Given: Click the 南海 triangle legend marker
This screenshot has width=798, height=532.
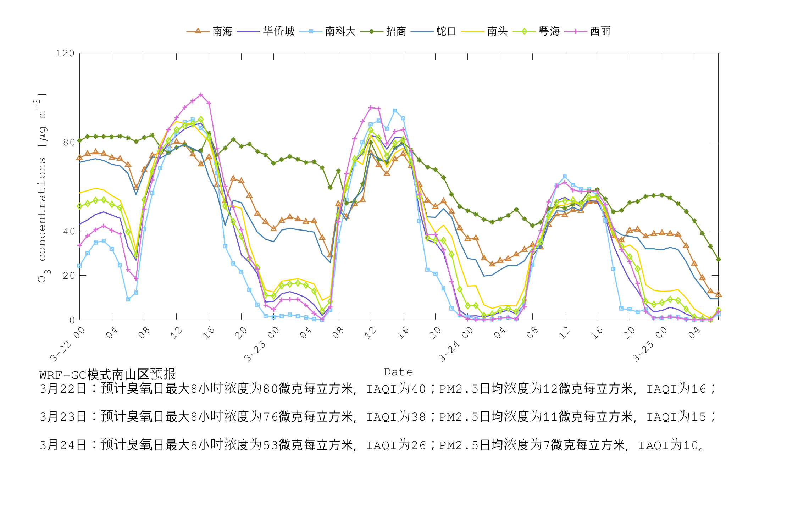Looking at the screenshot, I should tap(198, 31).
